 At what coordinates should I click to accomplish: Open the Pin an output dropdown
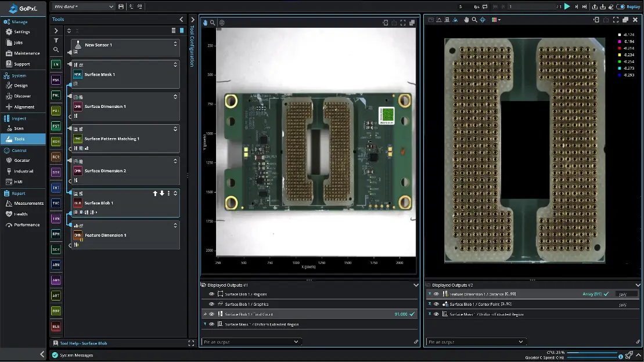click(251, 342)
